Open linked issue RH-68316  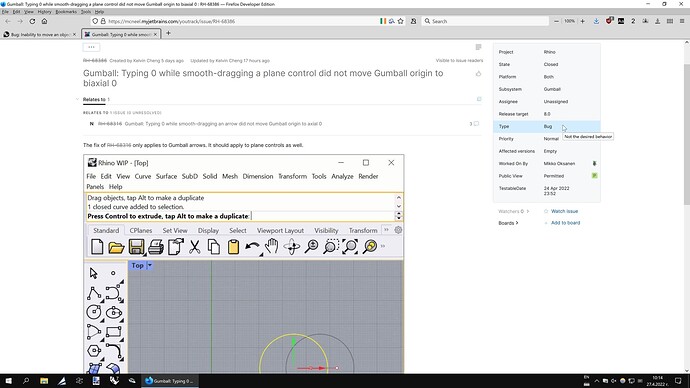point(110,124)
